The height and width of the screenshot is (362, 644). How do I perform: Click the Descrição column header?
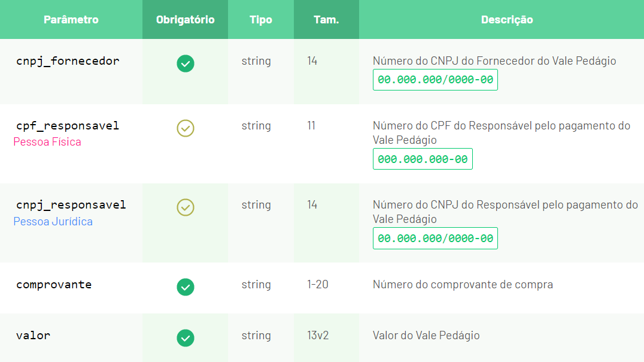(507, 19)
